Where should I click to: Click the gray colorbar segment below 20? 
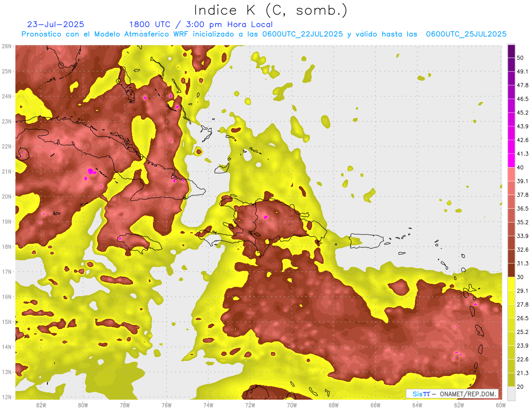pos(511,393)
